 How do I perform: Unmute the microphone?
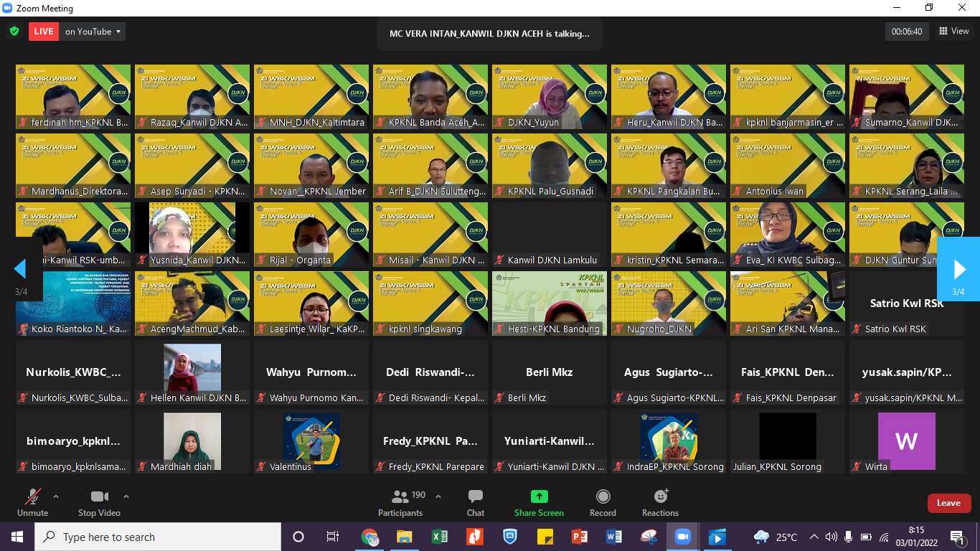[33, 503]
